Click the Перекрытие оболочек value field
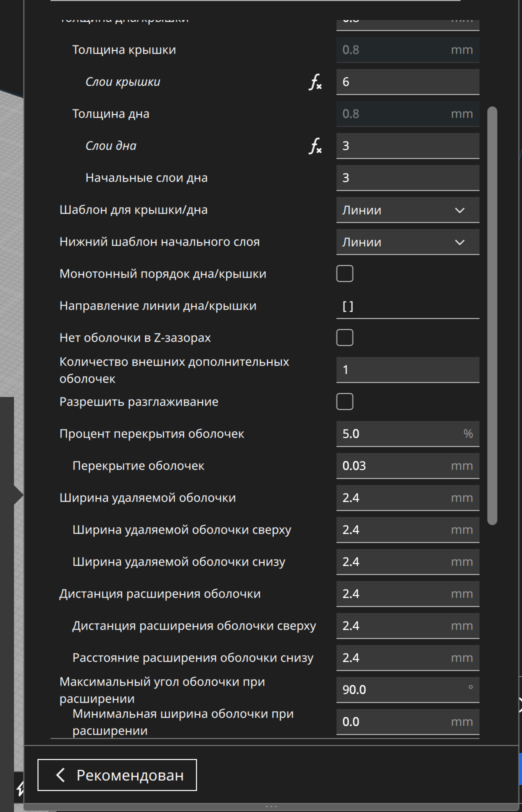 (x=408, y=466)
